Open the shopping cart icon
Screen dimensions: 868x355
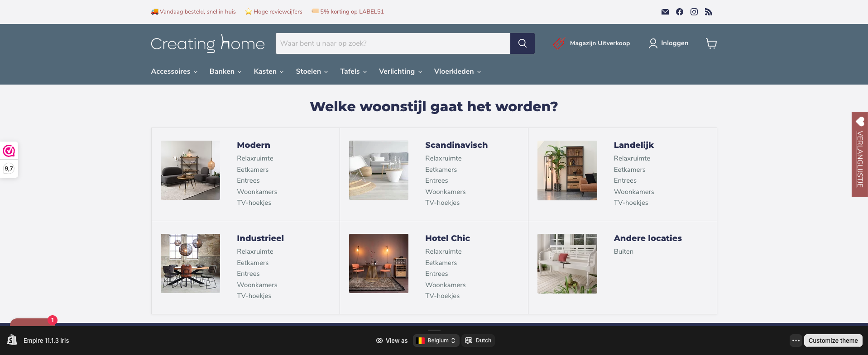pyautogui.click(x=711, y=43)
